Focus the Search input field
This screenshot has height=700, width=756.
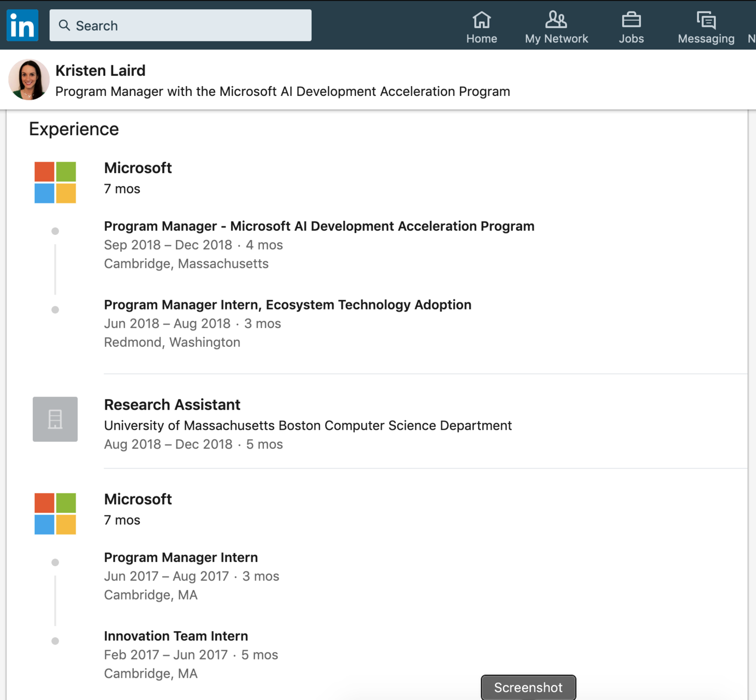coord(180,25)
